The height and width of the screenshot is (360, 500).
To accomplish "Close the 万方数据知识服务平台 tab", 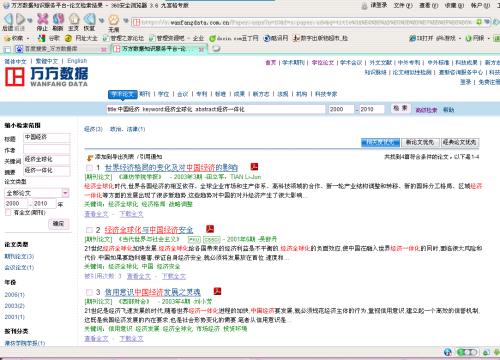I will click(201, 49).
